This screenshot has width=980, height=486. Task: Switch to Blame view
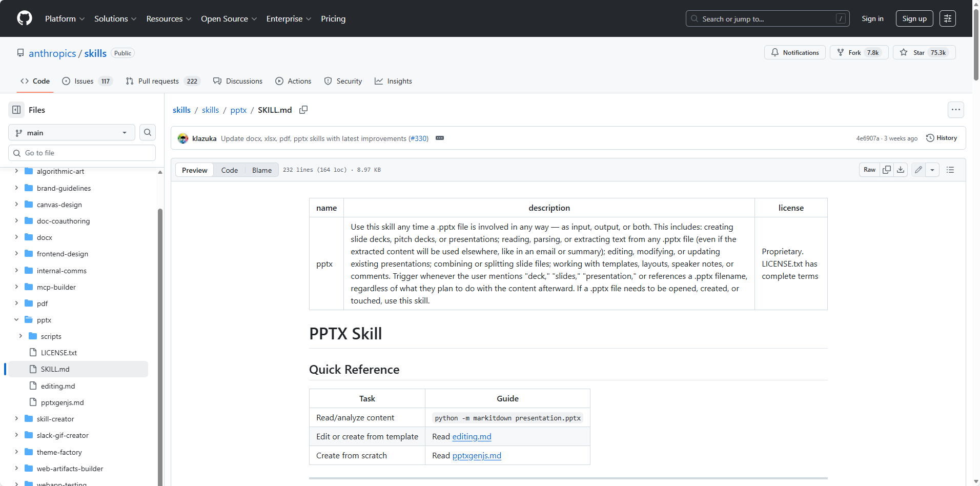point(261,170)
